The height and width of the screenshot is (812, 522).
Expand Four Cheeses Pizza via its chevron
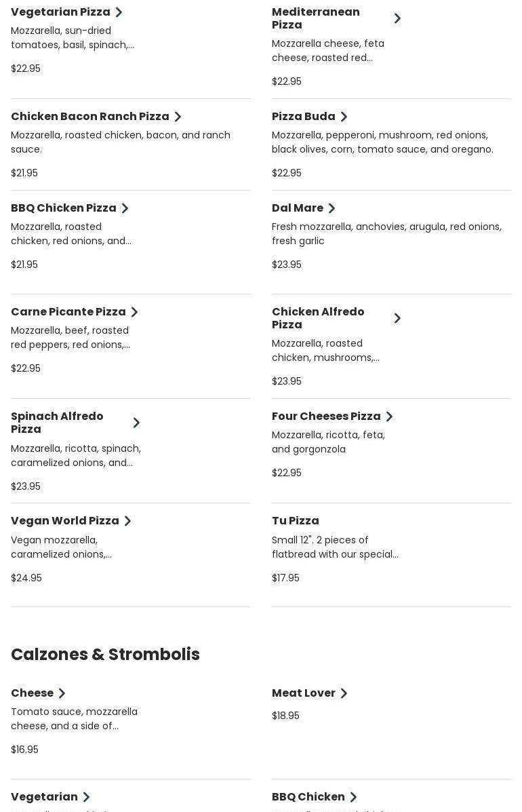389,417
